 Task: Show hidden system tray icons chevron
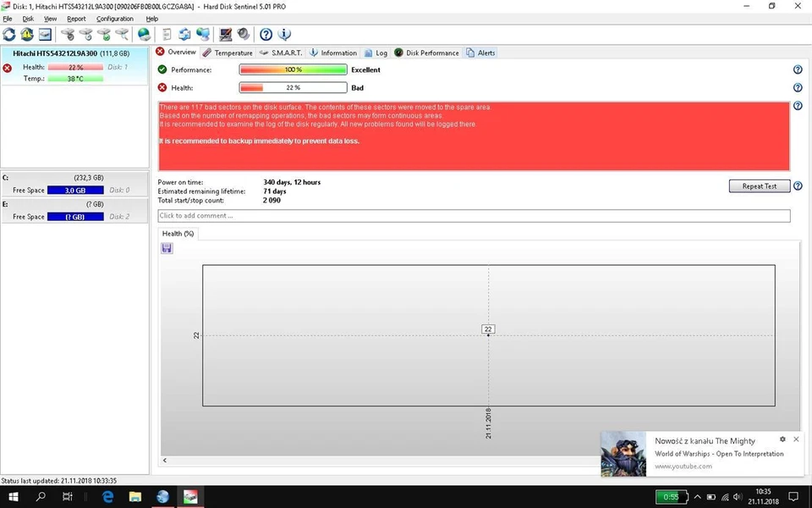[x=698, y=497]
